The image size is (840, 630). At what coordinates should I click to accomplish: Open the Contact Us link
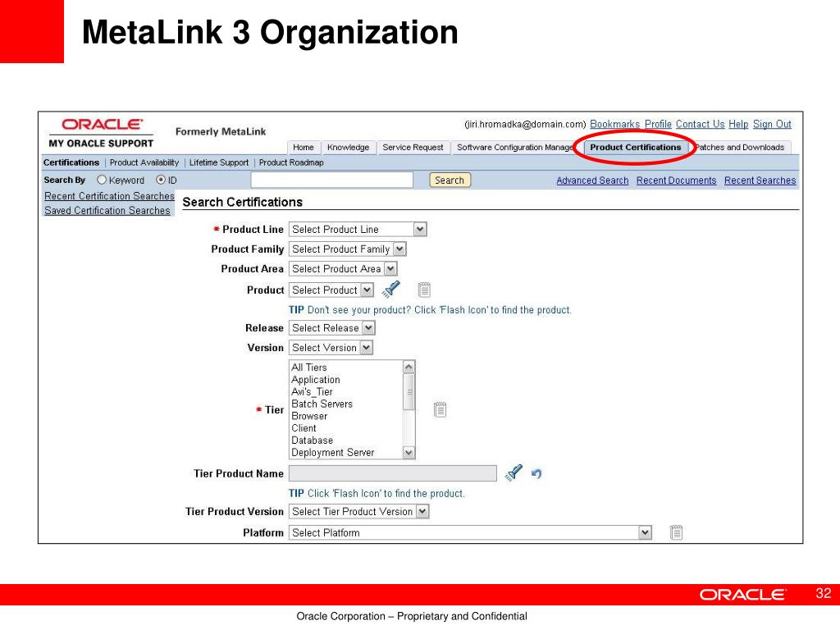pos(701,125)
